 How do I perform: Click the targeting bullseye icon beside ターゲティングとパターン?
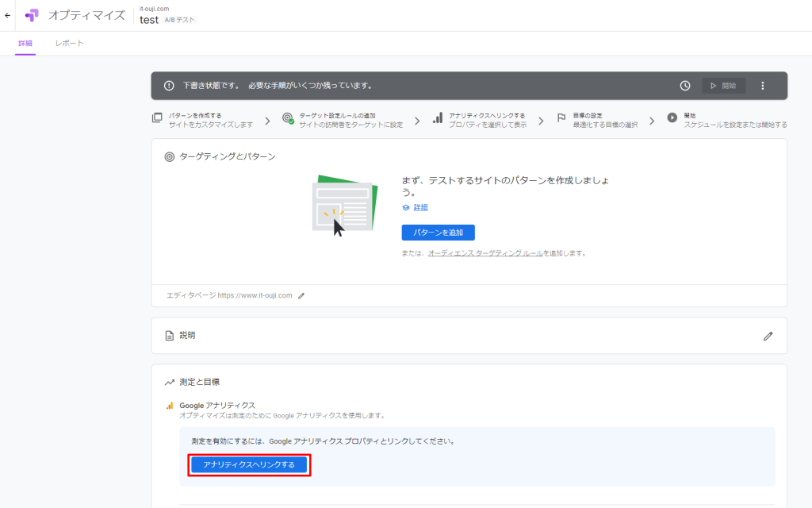170,156
